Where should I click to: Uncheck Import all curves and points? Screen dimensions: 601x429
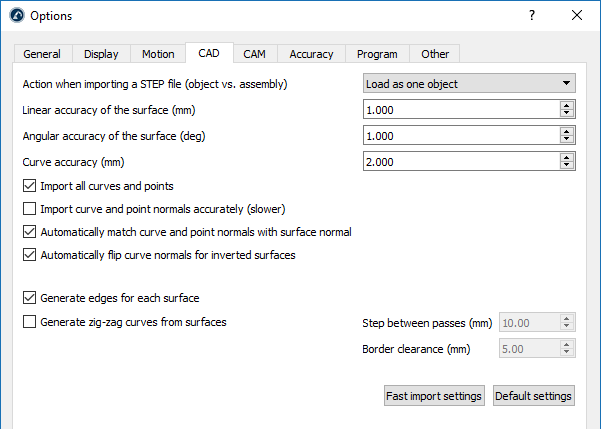coord(29,186)
